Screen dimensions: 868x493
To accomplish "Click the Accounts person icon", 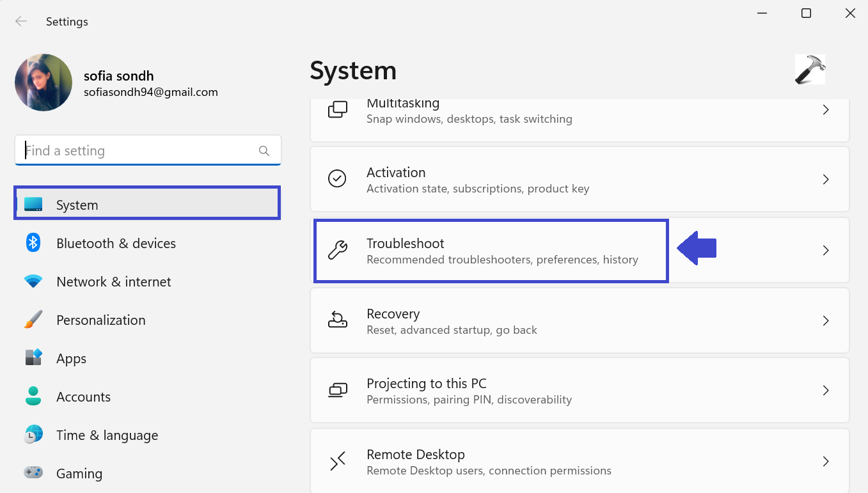I will point(33,396).
